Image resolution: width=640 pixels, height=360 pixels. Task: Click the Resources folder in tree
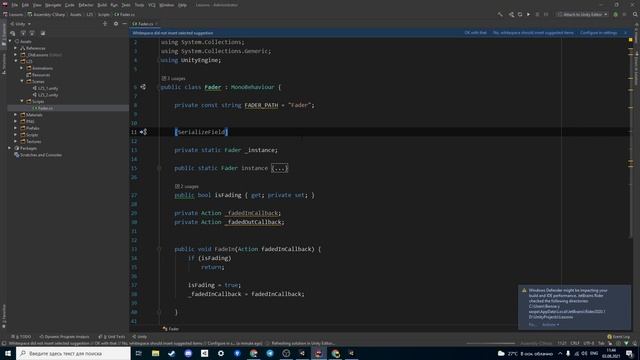[x=38, y=75]
